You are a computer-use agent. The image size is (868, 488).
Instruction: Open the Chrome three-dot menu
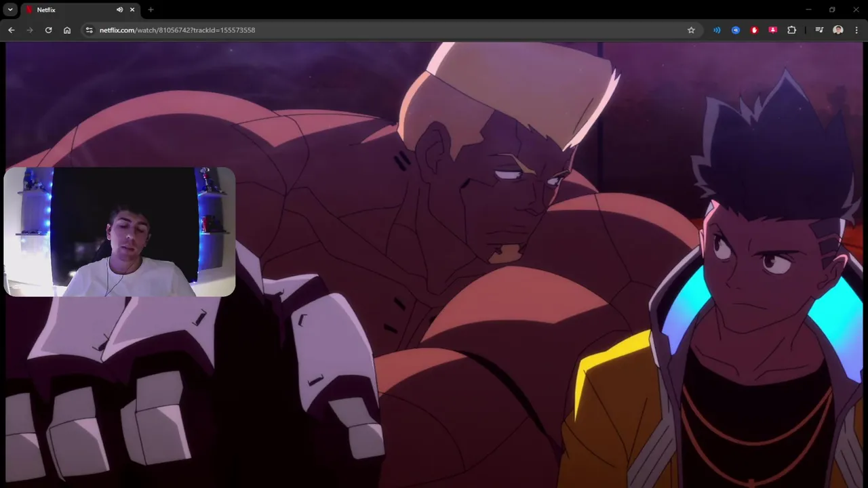(x=856, y=30)
